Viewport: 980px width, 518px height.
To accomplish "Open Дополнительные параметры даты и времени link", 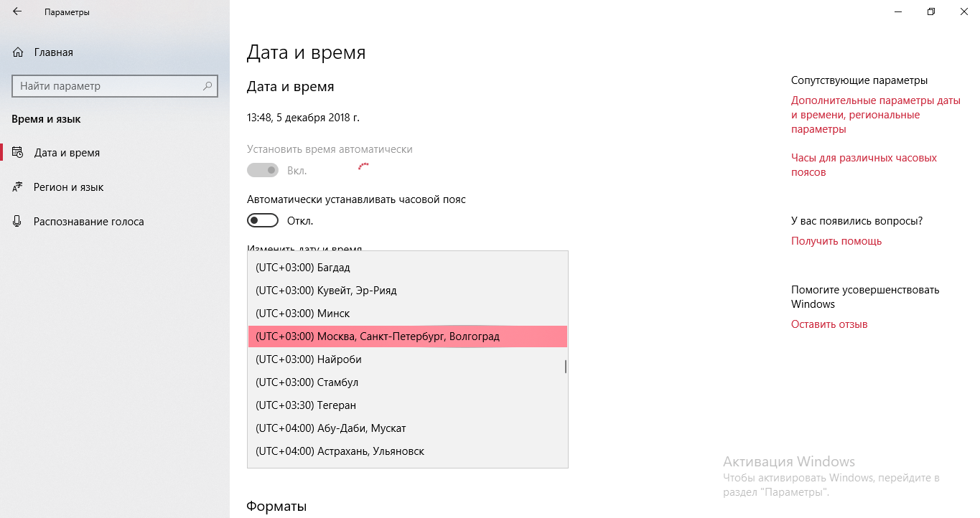I will 876,115.
